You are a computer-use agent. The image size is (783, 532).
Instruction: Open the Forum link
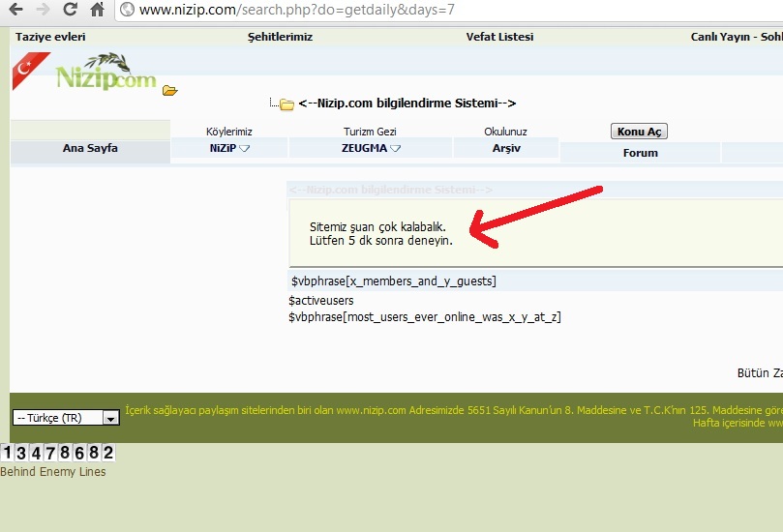pos(640,153)
